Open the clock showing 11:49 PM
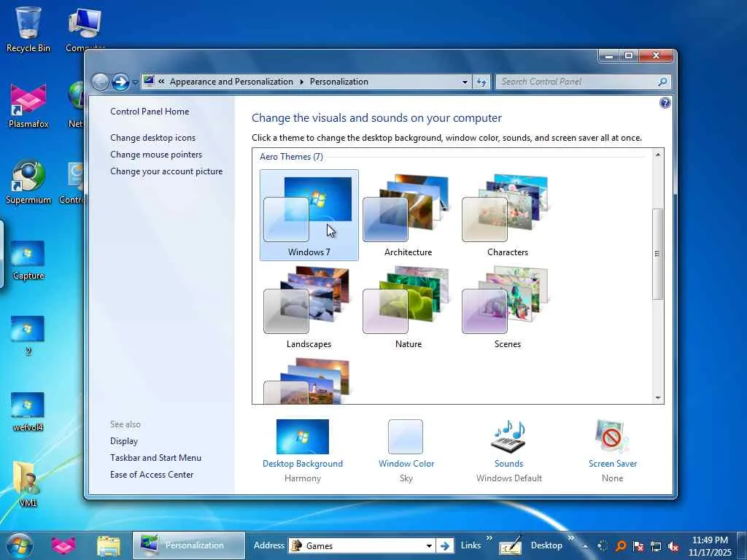Viewport: 747px width, 560px height. [710, 545]
